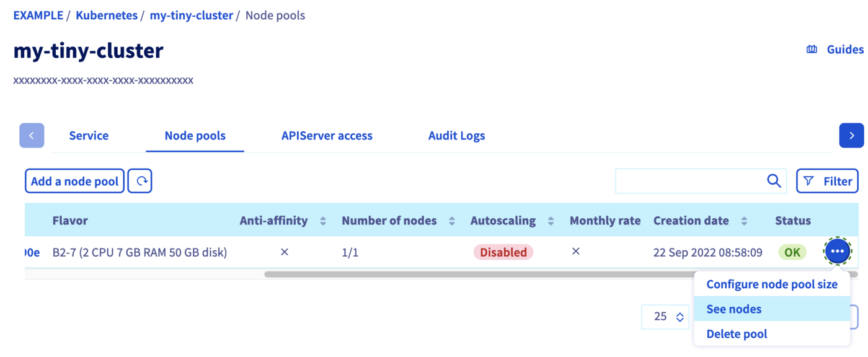868x357 pixels.
Task: Sort the table by Anti-affinity column
Action: point(322,220)
